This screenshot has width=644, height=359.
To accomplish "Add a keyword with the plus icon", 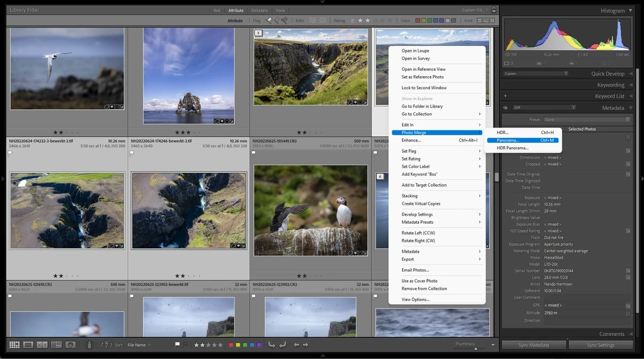I will coord(505,96).
